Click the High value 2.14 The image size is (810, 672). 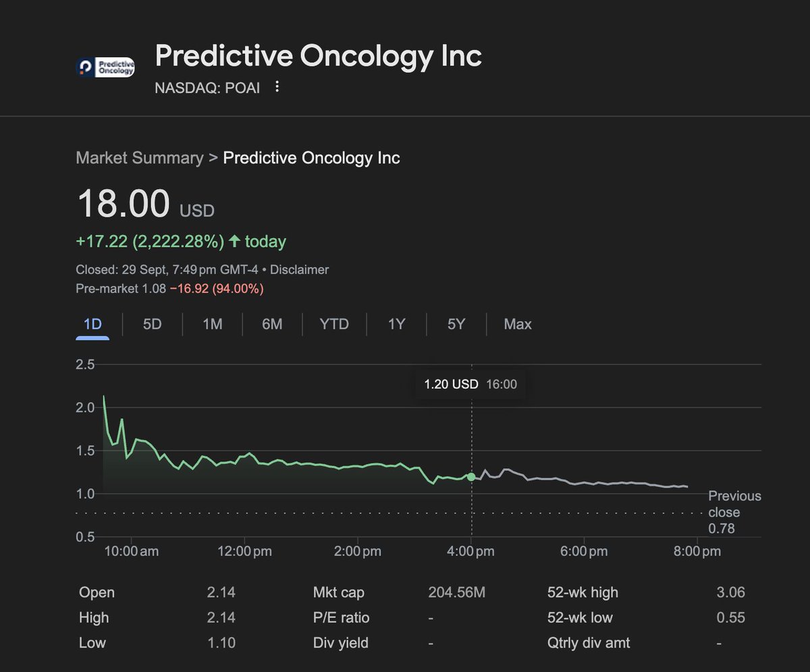coord(221,617)
